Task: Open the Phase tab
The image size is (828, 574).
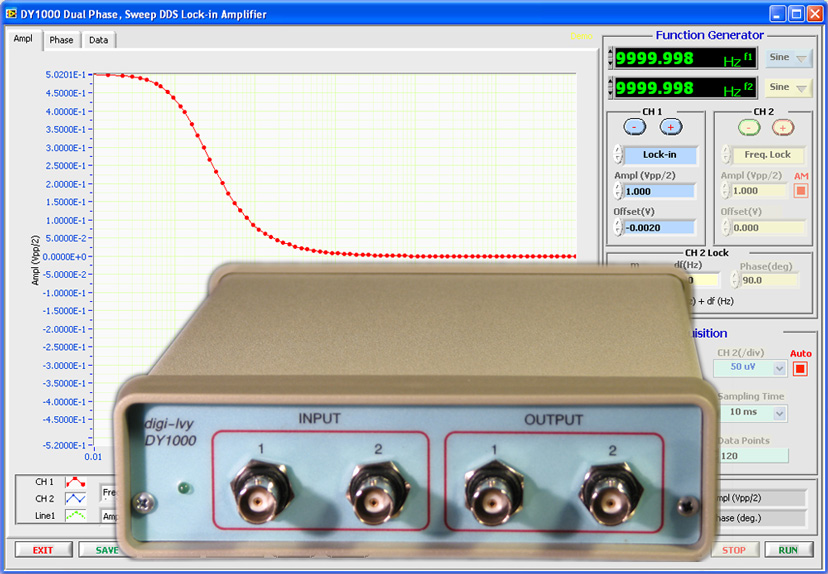Action: 61,40
